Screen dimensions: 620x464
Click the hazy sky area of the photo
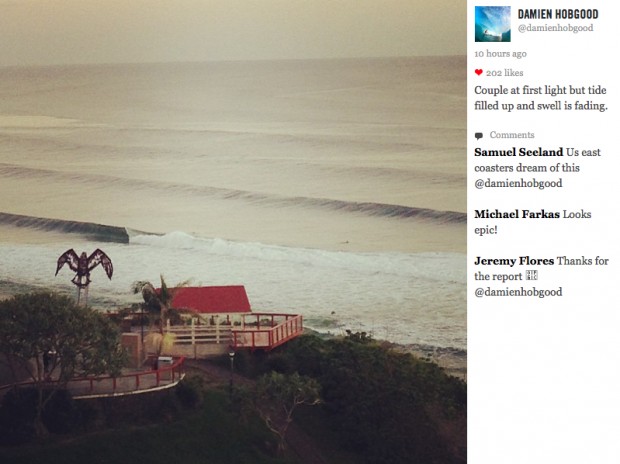233,28
